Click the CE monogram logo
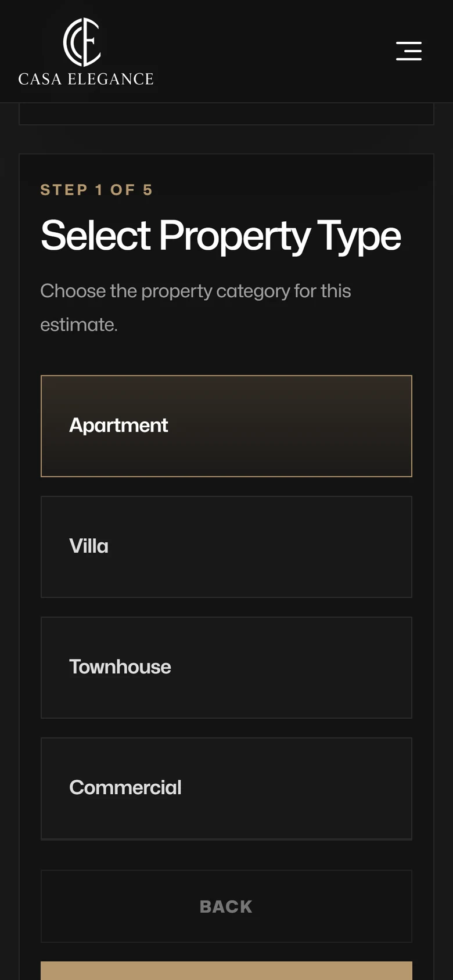 click(82, 42)
